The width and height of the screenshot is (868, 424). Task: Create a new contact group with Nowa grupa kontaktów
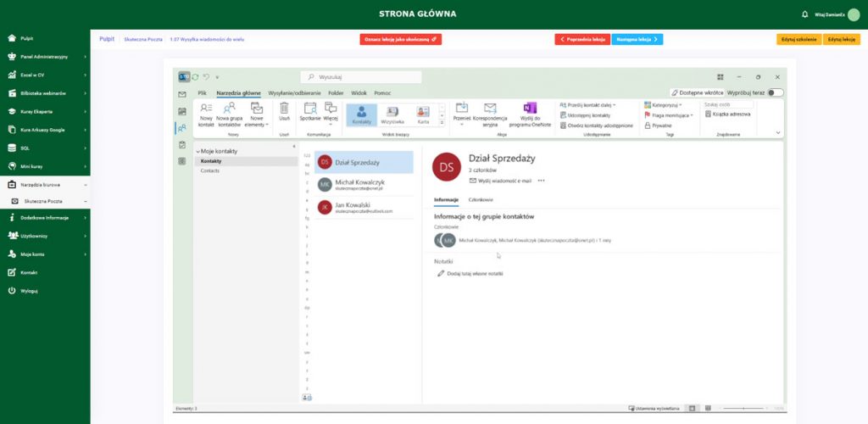[x=229, y=109]
